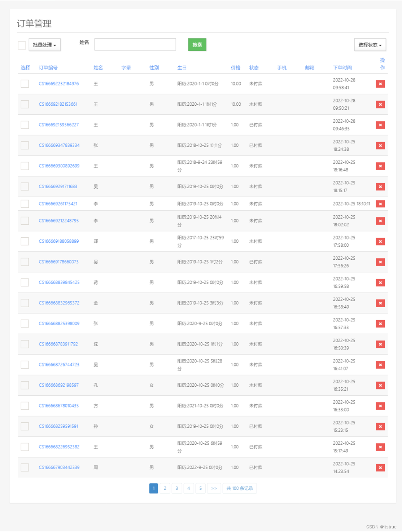This screenshot has width=402, height=532.
Task: Open order link CS166668226952382
Action: coord(59,447)
